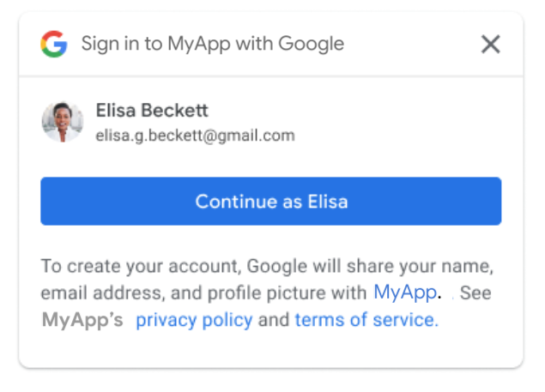Click the elisa.g.beckett@gmail.com email address
The height and width of the screenshot is (392, 545).
(195, 135)
